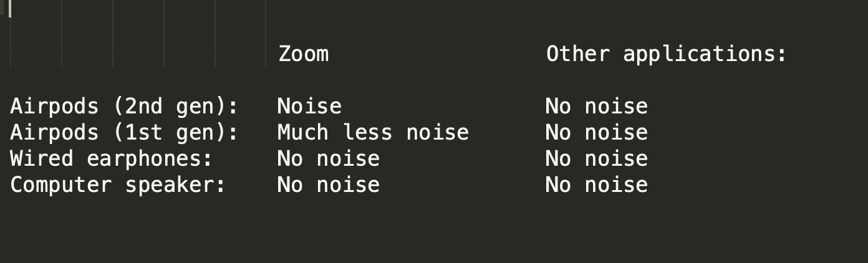The height and width of the screenshot is (263, 868).
Task: Click 'Noise' in the Airpods 2nd gen row
Action: tap(309, 107)
